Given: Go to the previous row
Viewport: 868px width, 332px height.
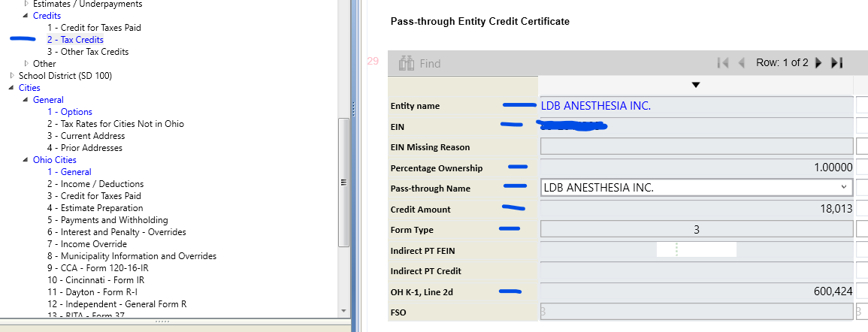Looking at the screenshot, I should click(x=741, y=63).
